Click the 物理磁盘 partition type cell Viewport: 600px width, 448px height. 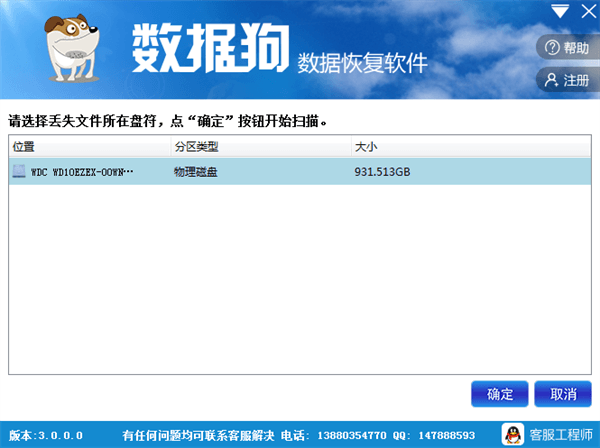tap(196, 172)
